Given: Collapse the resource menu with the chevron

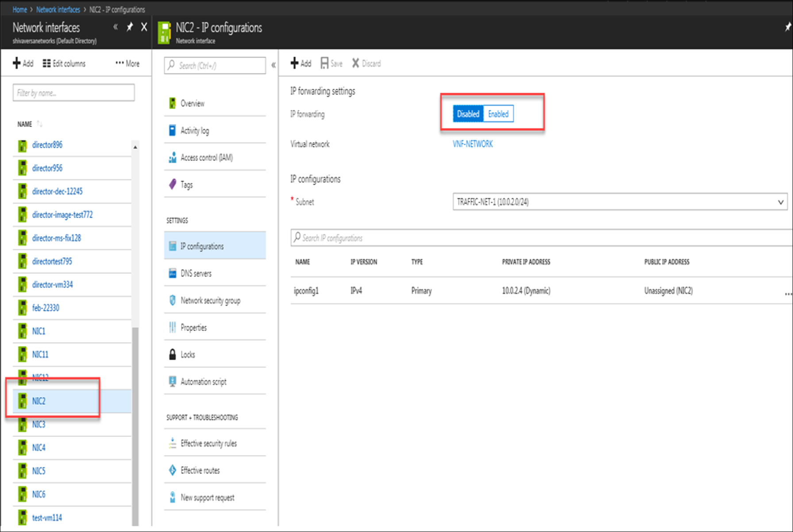Looking at the screenshot, I should (273, 66).
